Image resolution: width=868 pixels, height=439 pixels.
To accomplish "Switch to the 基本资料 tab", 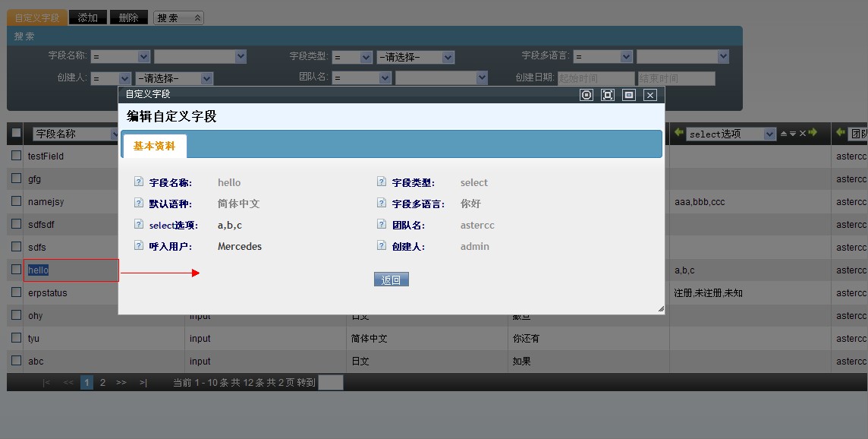I will coord(154,146).
